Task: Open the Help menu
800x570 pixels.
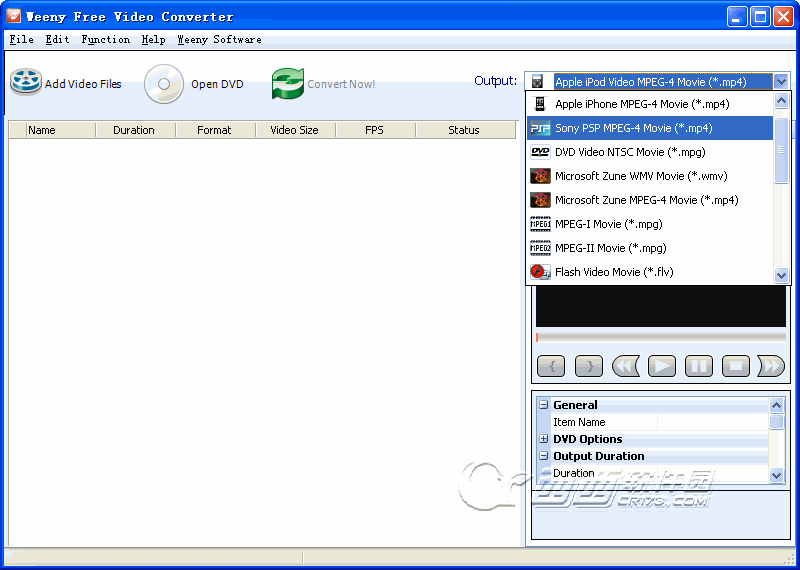Action: click(x=154, y=40)
